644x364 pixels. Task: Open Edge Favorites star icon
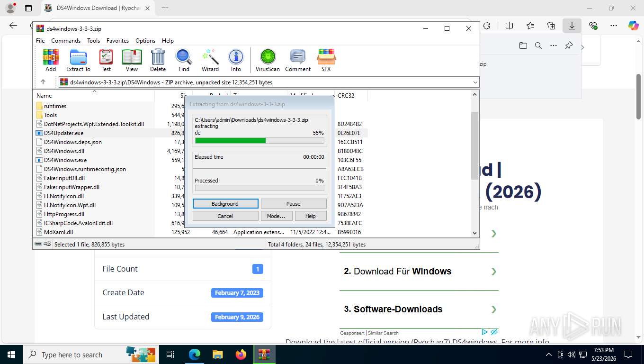point(530,26)
